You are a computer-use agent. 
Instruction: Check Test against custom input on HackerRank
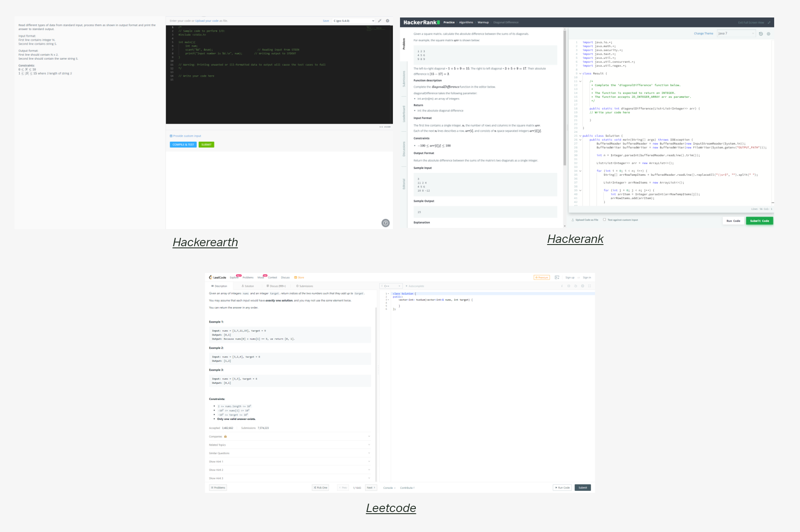[605, 220]
